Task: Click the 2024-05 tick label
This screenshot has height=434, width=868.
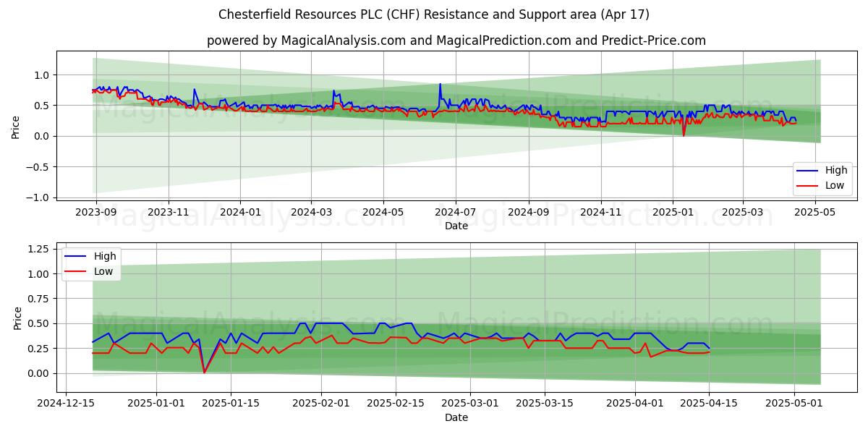Action: click(383, 212)
